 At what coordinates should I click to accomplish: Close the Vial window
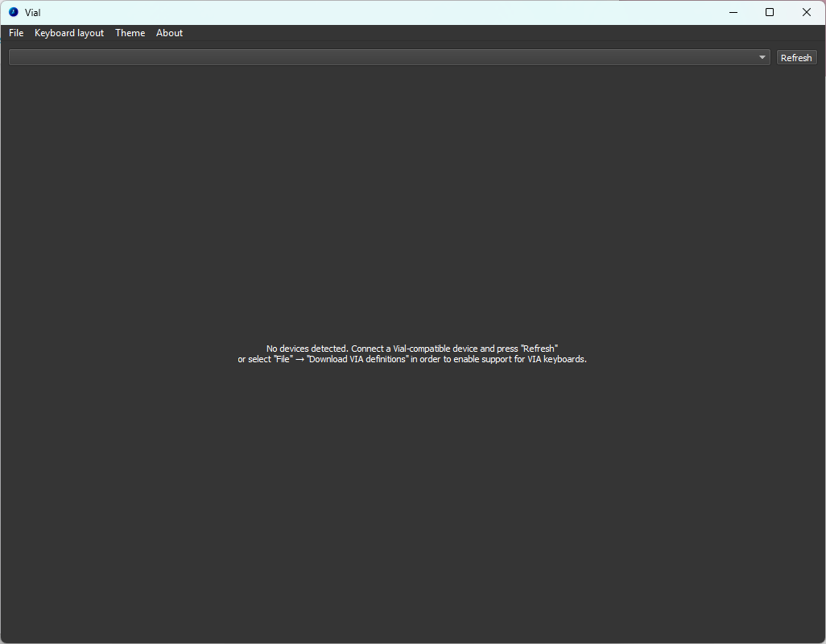[807, 12]
